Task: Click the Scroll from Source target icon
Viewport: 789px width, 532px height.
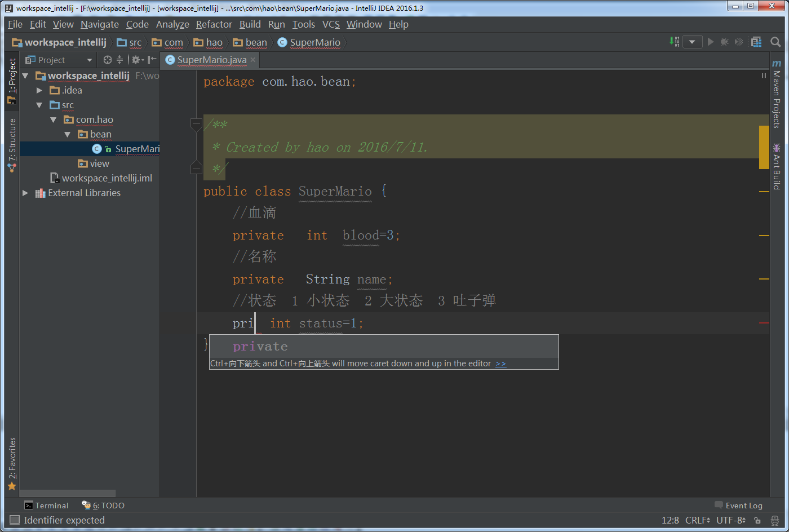Action: tap(108, 60)
